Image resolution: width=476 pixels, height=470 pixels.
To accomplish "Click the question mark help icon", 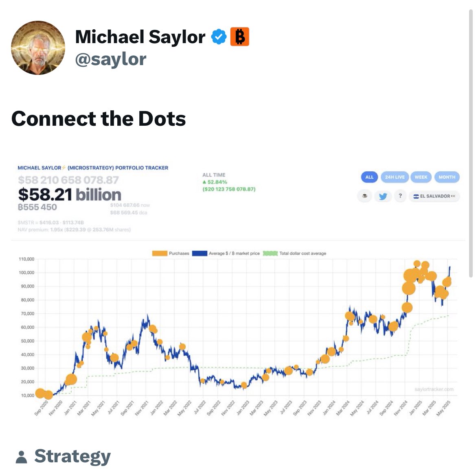I will [x=400, y=196].
